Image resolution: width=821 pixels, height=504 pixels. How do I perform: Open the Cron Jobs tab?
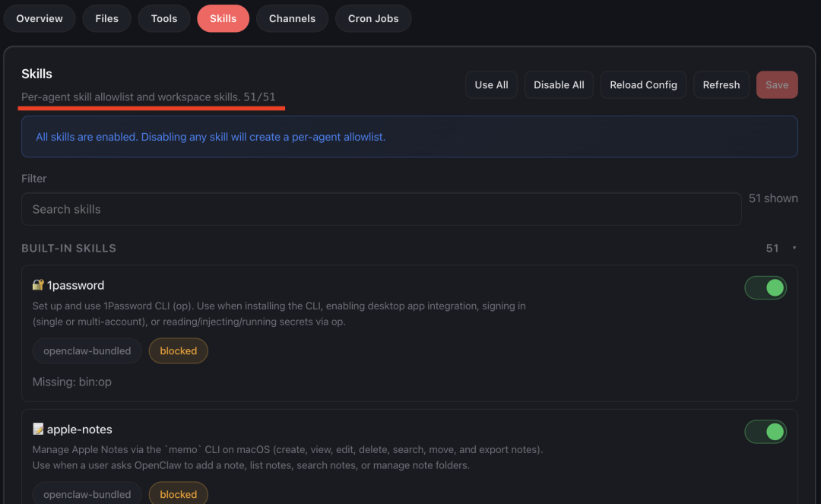[x=373, y=19]
